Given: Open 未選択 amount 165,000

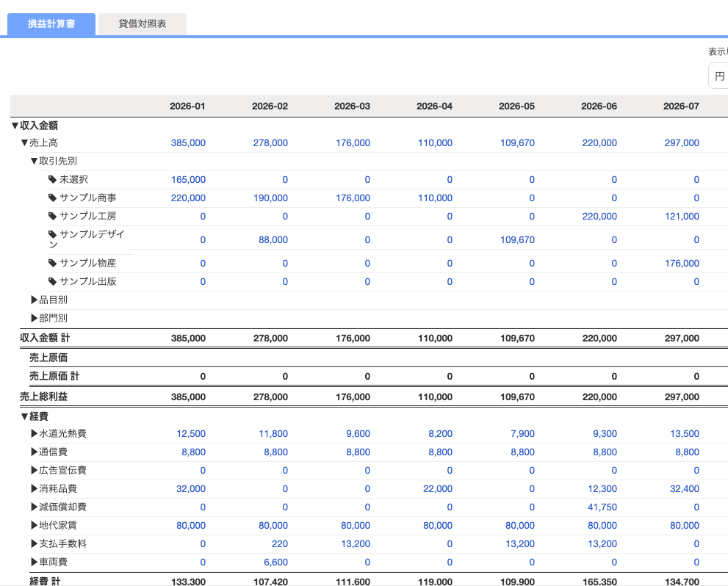Looking at the screenshot, I should [188, 180].
